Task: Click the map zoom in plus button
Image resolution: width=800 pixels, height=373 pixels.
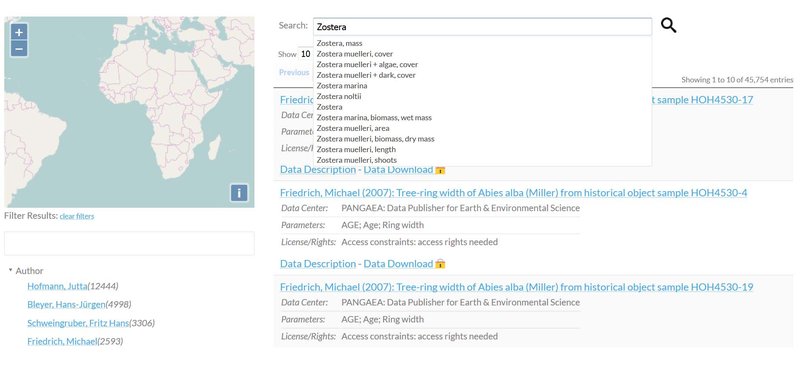Action: [x=19, y=32]
